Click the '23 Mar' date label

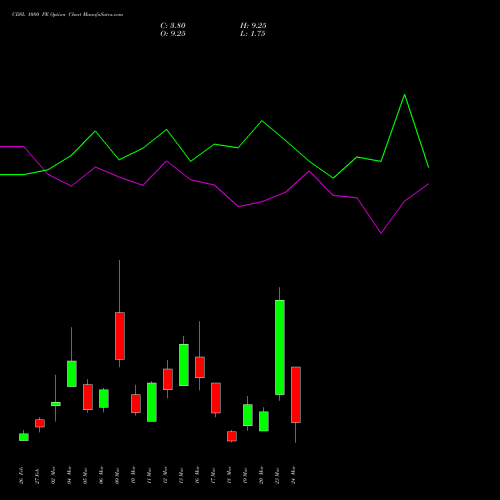pos(278,476)
